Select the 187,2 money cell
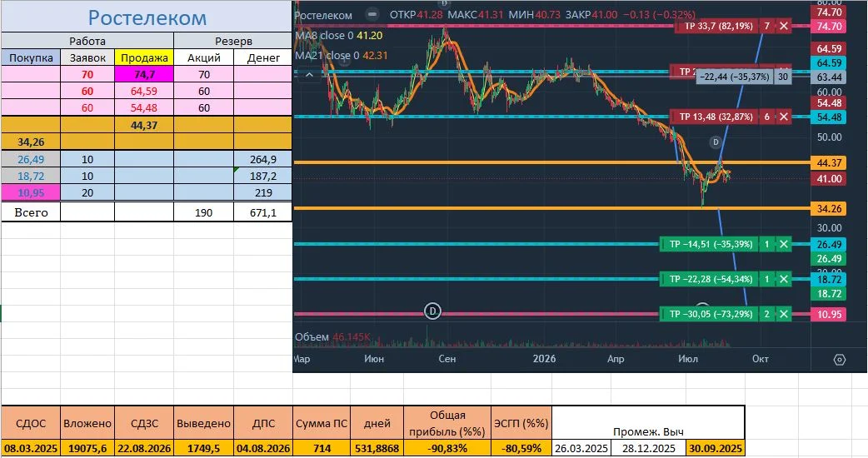 pyautogui.click(x=263, y=176)
